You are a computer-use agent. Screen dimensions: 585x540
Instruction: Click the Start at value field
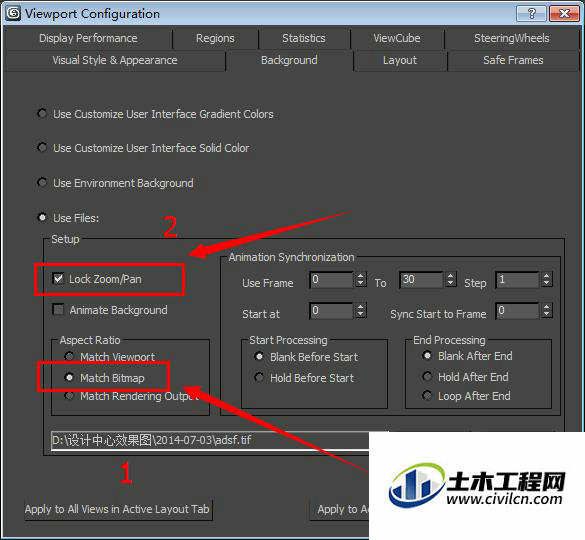[x=331, y=310]
